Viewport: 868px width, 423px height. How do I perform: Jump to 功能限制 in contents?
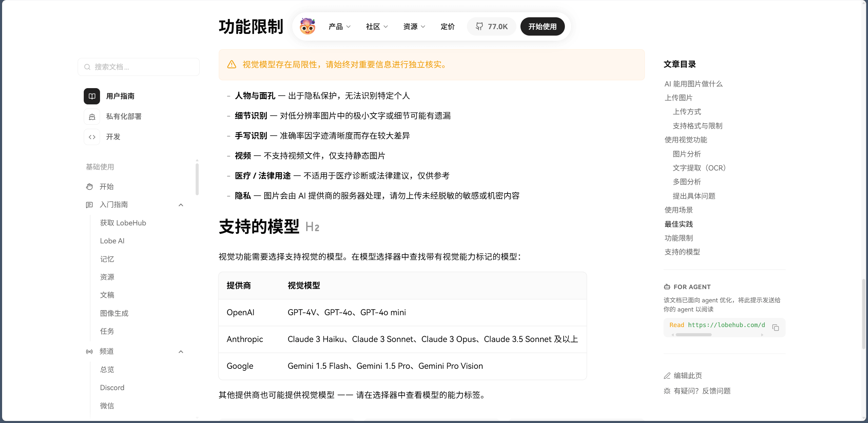tap(678, 238)
